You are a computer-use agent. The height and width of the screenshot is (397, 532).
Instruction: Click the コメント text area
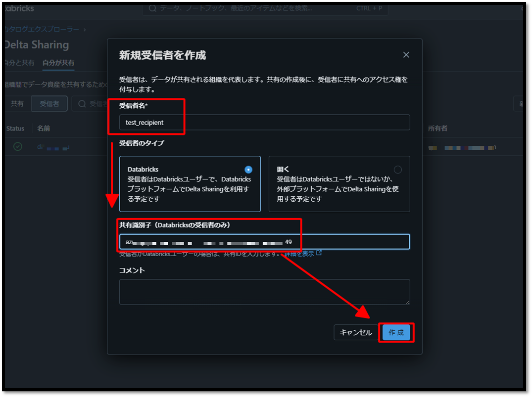[x=264, y=292]
